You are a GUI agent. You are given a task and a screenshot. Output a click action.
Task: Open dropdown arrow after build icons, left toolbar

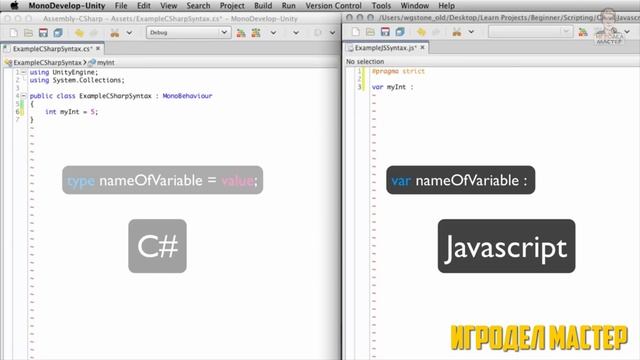point(273,33)
